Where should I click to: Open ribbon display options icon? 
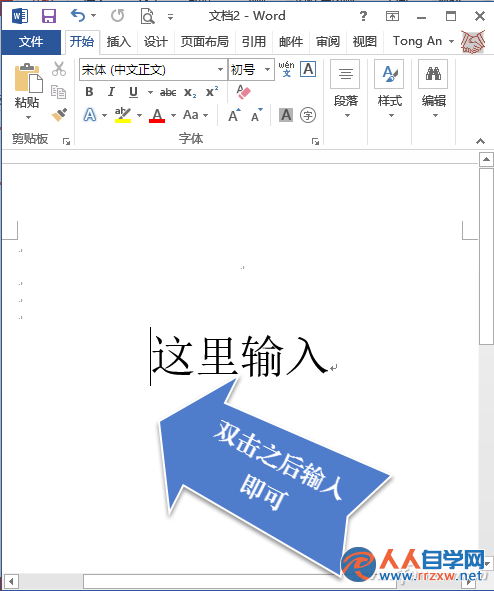[x=392, y=16]
